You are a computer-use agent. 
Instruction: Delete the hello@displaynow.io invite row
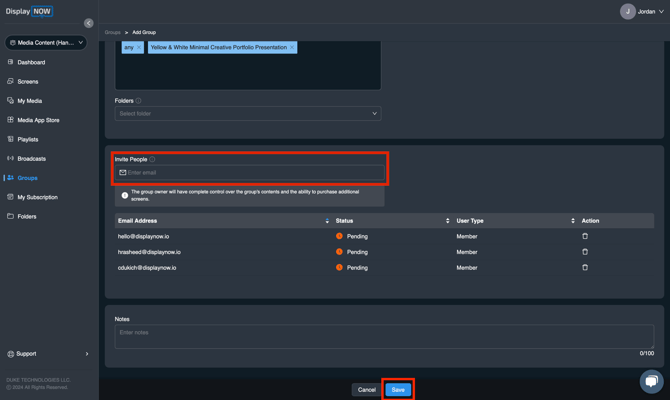[x=585, y=237]
